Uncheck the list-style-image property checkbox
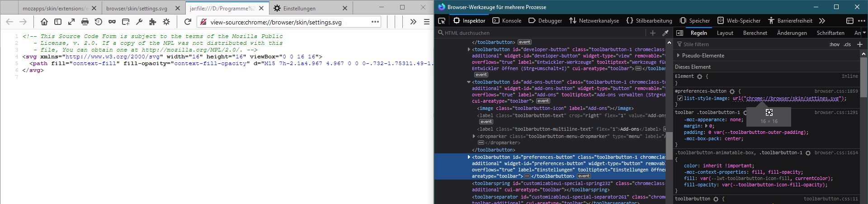The height and width of the screenshot is (204, 868). pos(679,98)
